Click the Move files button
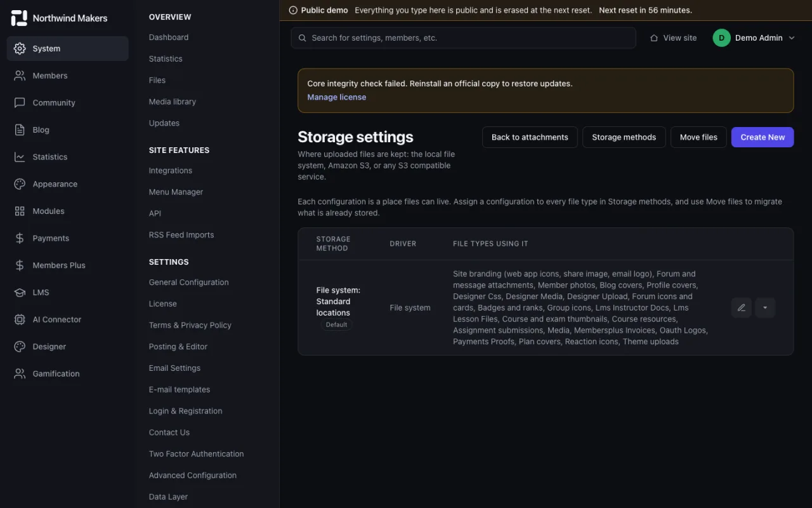This screenshot has height=508, width=812. pyautogui.click(x=698, y=137)
